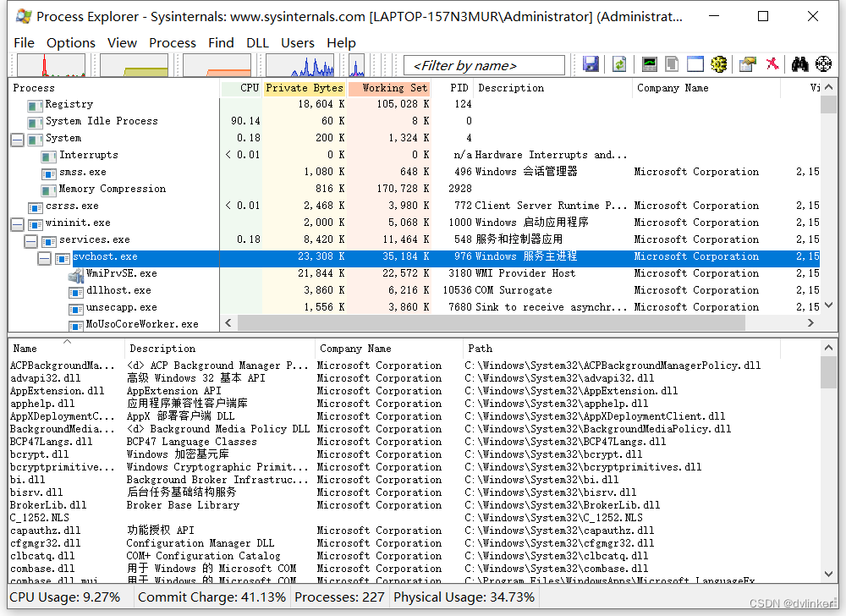This screenshot has width=846, height=616.
Task: Click the Physical Usage status bar entry
Action: click(464, 597)
